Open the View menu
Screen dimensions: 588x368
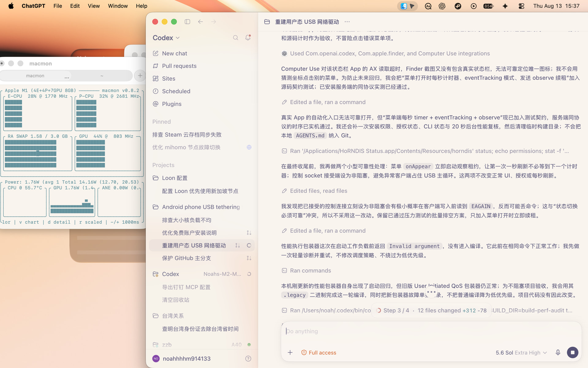(94, 6)
